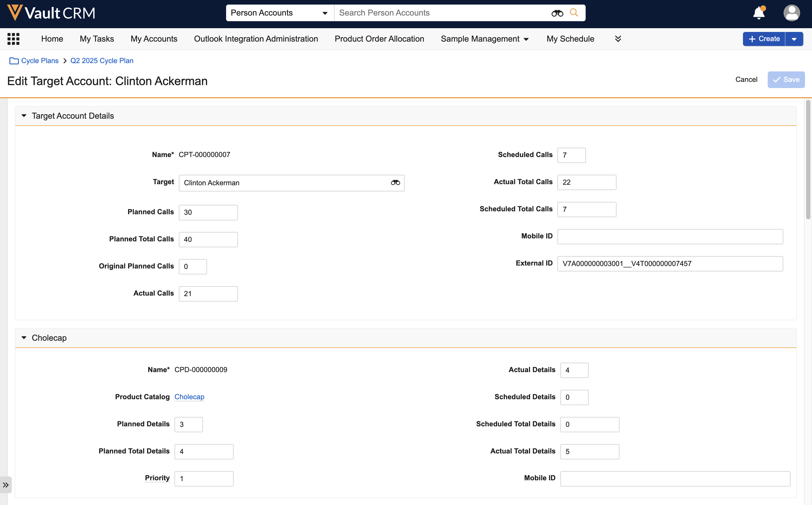
Task: Open the Person Accounts search scope dropdown
Action: (280, 13)
